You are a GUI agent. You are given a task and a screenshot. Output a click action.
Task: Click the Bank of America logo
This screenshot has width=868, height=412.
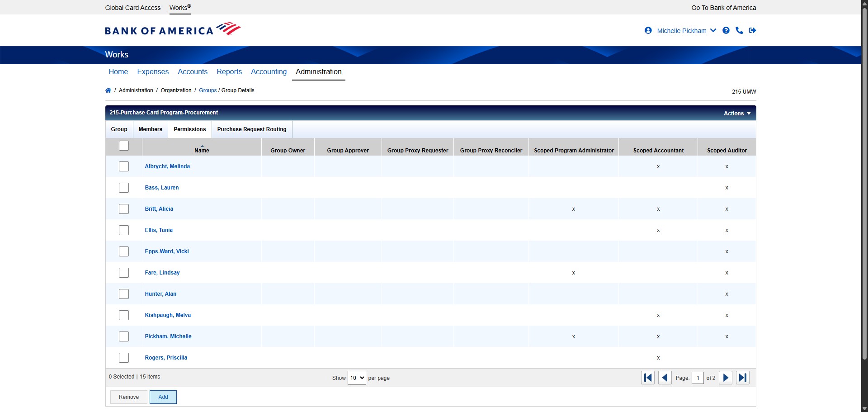[x=173, y=29]
